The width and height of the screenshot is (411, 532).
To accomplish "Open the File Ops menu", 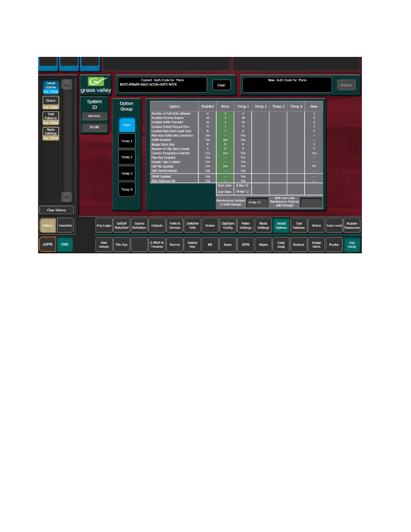I will 121,244.
